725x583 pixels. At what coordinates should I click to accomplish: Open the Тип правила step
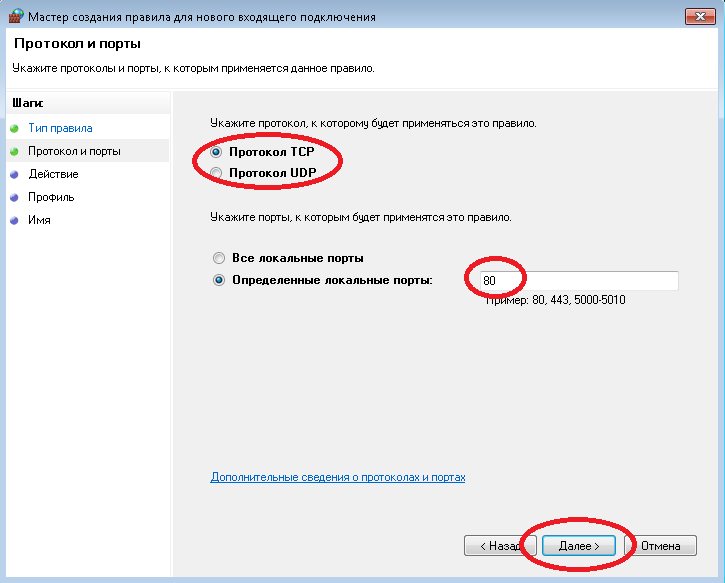[60, 128]
